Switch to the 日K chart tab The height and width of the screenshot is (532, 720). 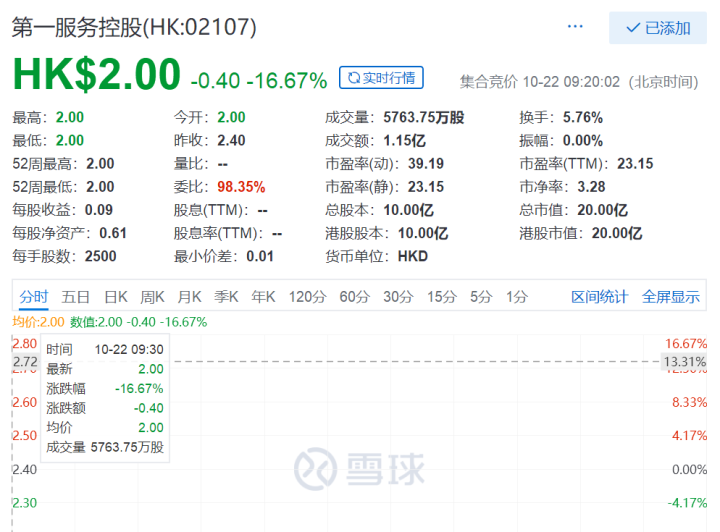(116, 297)
